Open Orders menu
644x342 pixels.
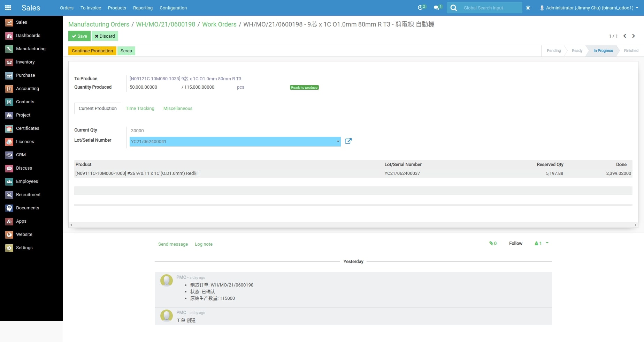[x=67, y=8]
